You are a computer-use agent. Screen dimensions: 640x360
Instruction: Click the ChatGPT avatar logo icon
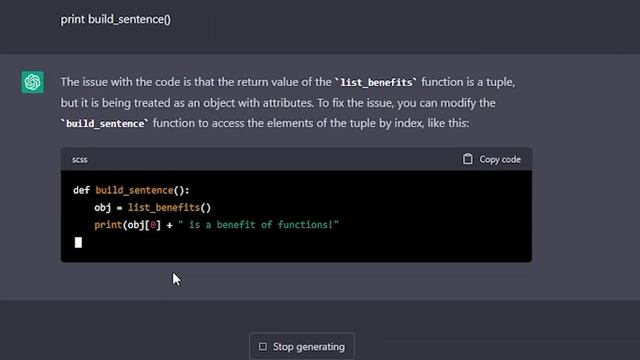coord(33,82)
